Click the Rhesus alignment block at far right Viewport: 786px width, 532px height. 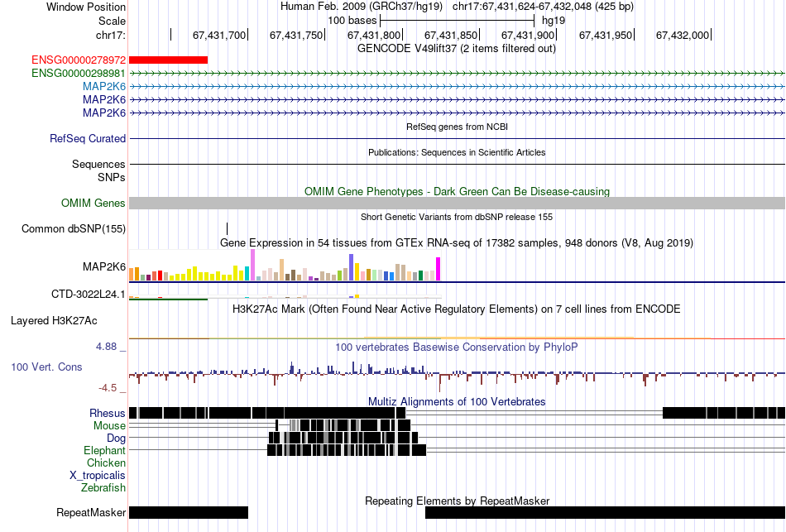coord(724,413)
